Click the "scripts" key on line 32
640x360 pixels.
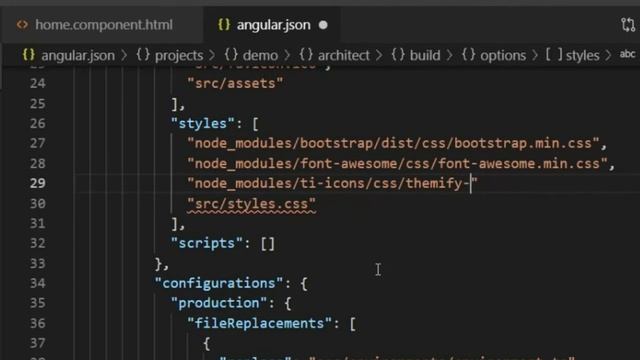point(207,243)
